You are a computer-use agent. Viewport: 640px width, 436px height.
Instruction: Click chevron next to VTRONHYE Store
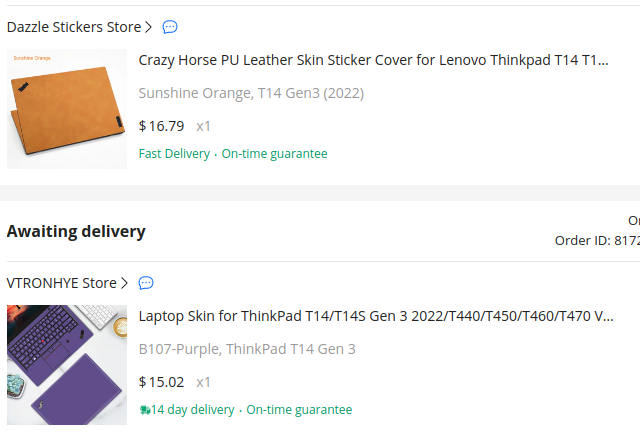[x=124, y=283]
